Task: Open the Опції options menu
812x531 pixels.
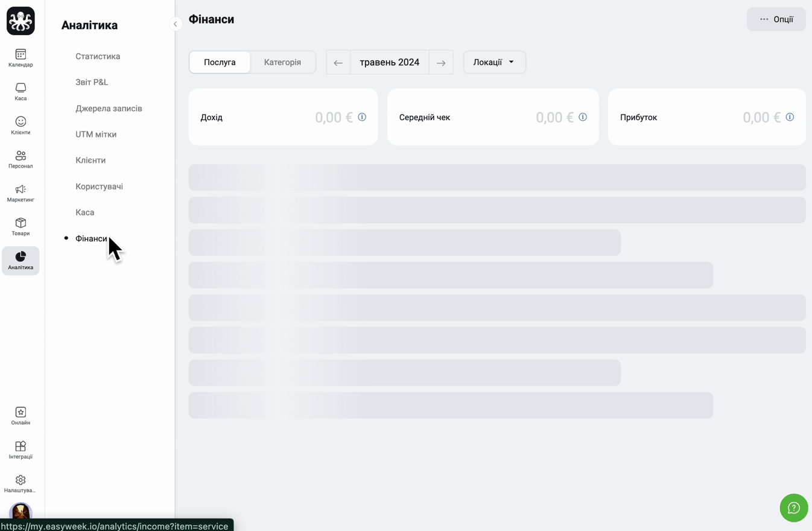Action: [x=776, y=19]
